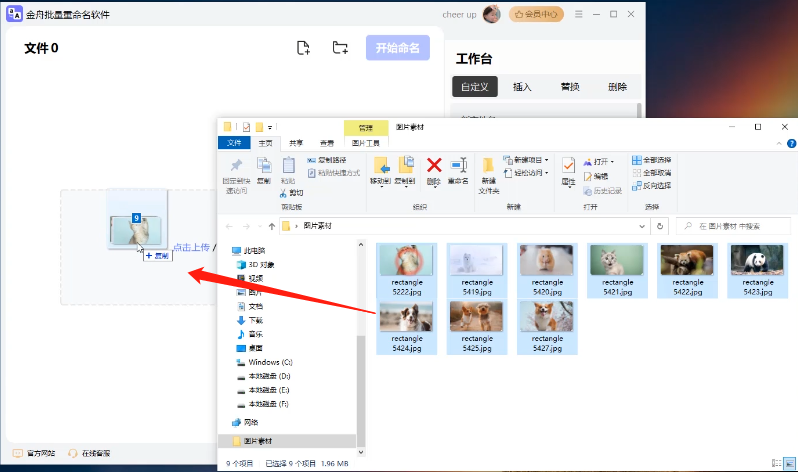Select 3D 对象 in navigation pane
Viewport: 798px width, 472px height.
pyautogui.click(x=255, y=265)
